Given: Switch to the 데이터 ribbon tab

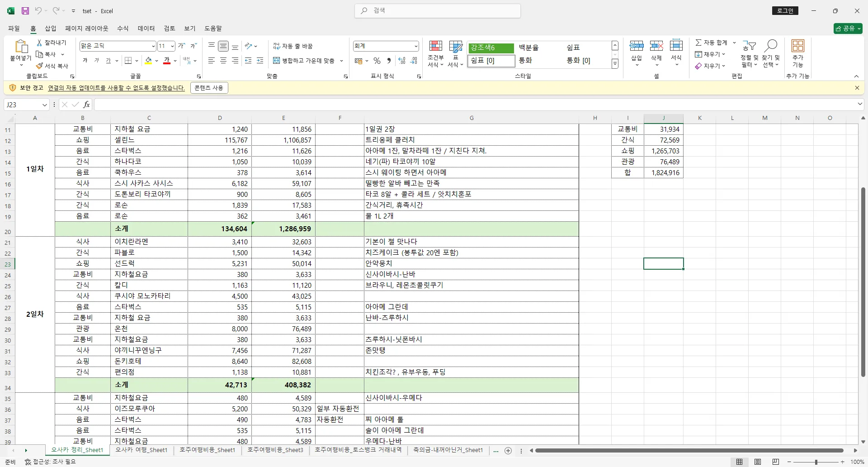Looking at the screenshot, I should (x=146, y=28).
